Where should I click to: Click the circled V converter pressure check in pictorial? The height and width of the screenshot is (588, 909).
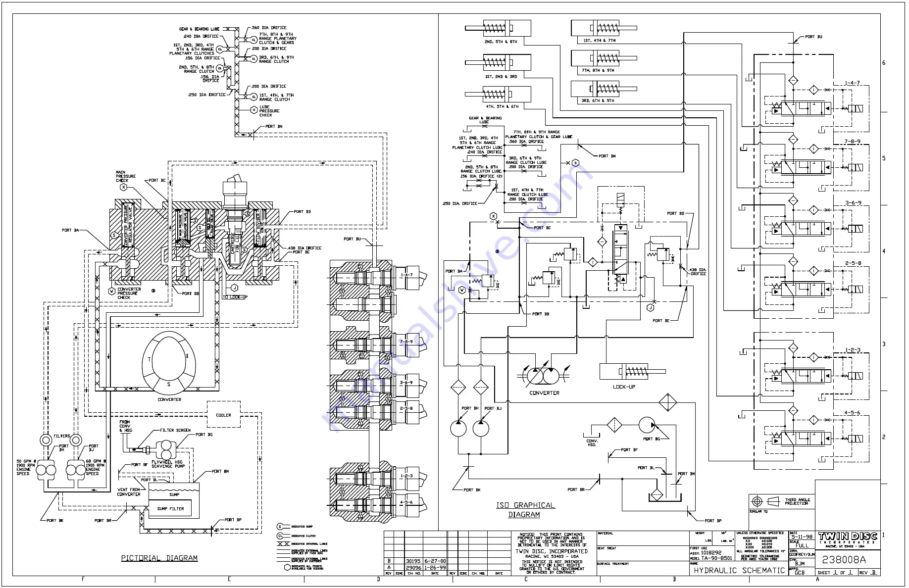(112, 291)
